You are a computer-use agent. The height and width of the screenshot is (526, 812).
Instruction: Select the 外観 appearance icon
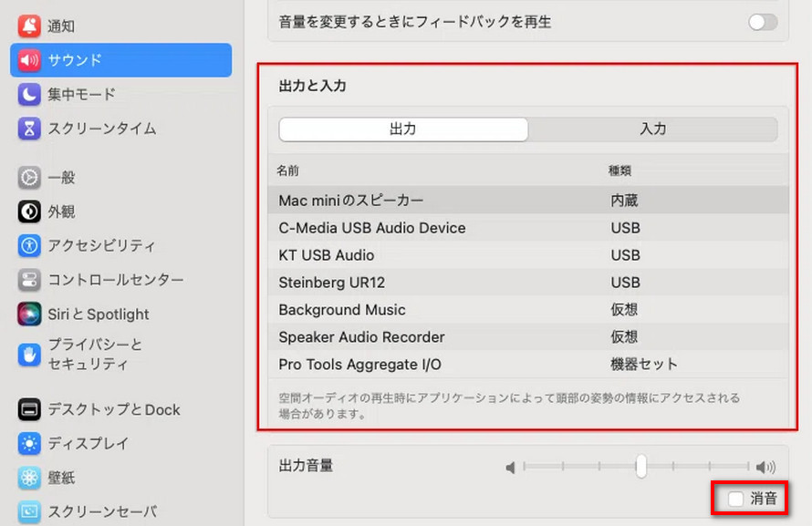click(x=29, y=211)
